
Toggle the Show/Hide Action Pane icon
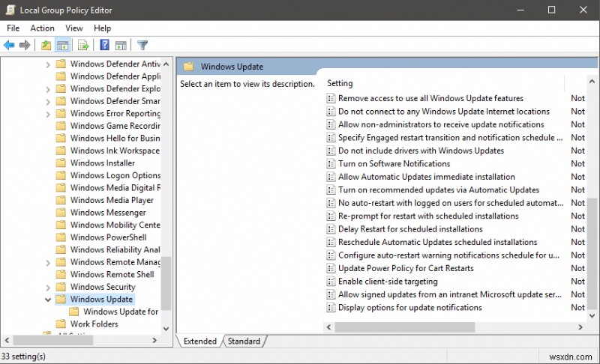(121, 45)
